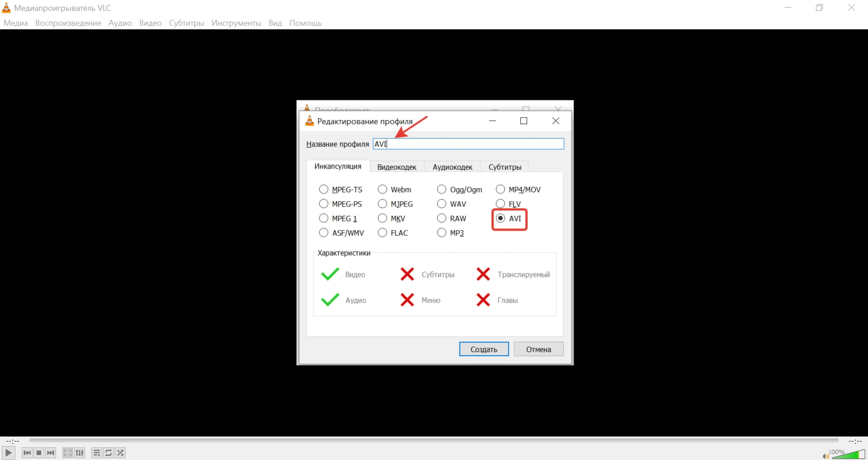
Task: Click the Название профиля text field
Action: (468, 144)
